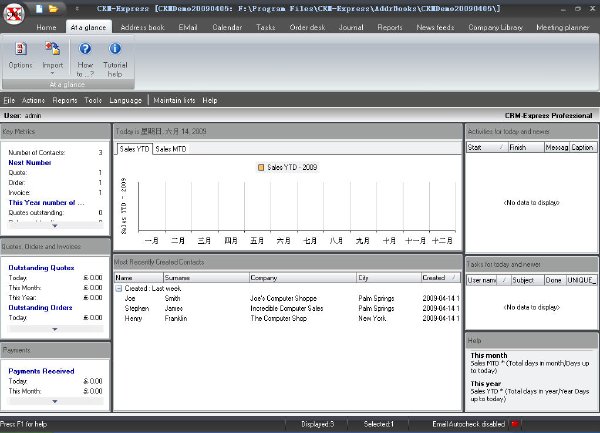Click the Company column header
The width and height of the screenshot is (600, 433).
click(303, 278)
